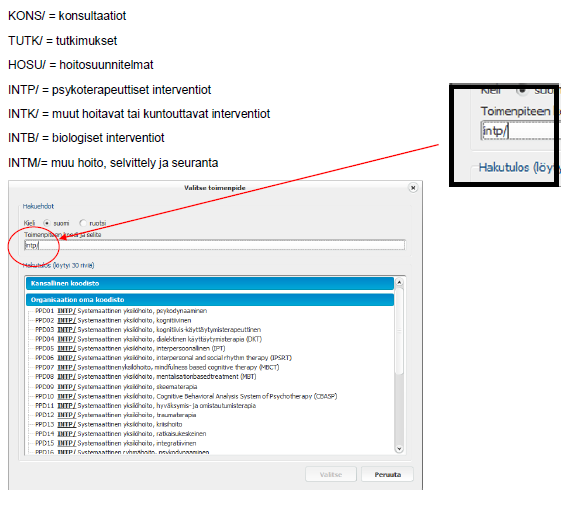Click the Peruuta button
The image size is (568, 515).
[x=387, y=474]
